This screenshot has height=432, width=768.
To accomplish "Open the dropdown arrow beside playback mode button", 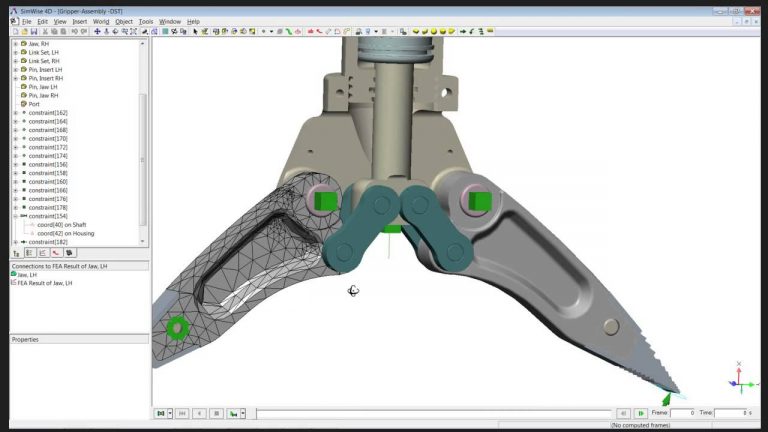I will [170, 413].
